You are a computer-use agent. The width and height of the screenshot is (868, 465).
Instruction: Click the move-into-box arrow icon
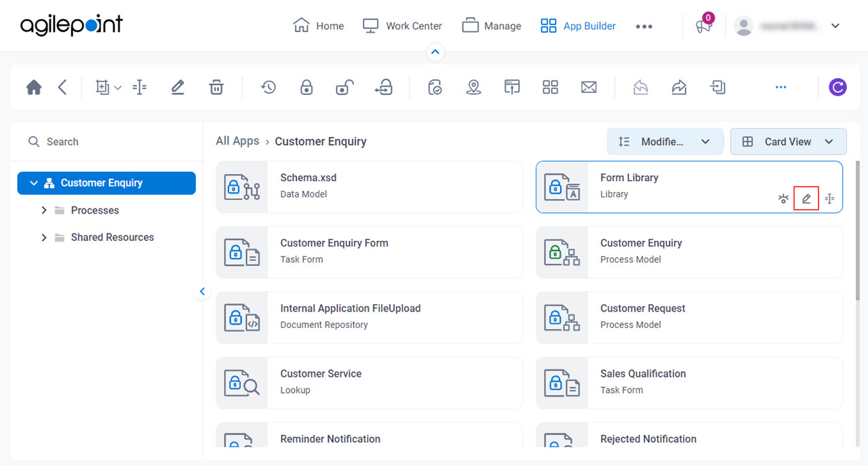click(717, 87)
